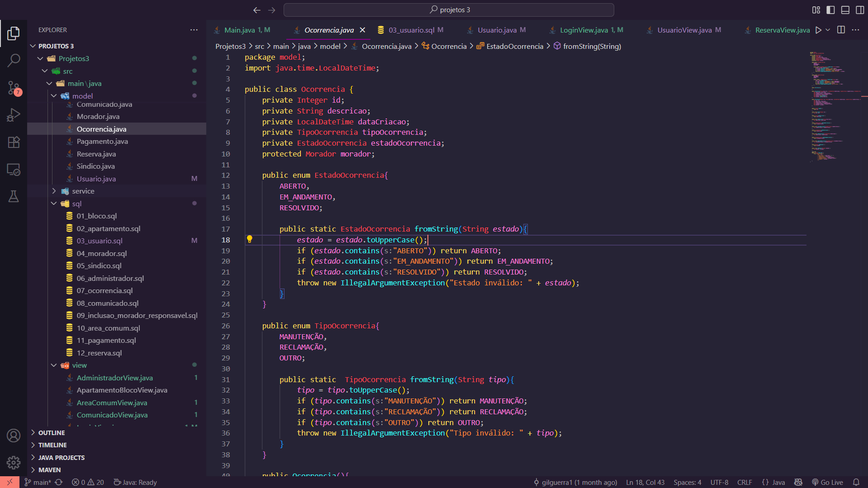Change UTF-8 encoding setting
The height and width of the screenshot is (488, 868).
pyautogui.click(x=719, y=482)
